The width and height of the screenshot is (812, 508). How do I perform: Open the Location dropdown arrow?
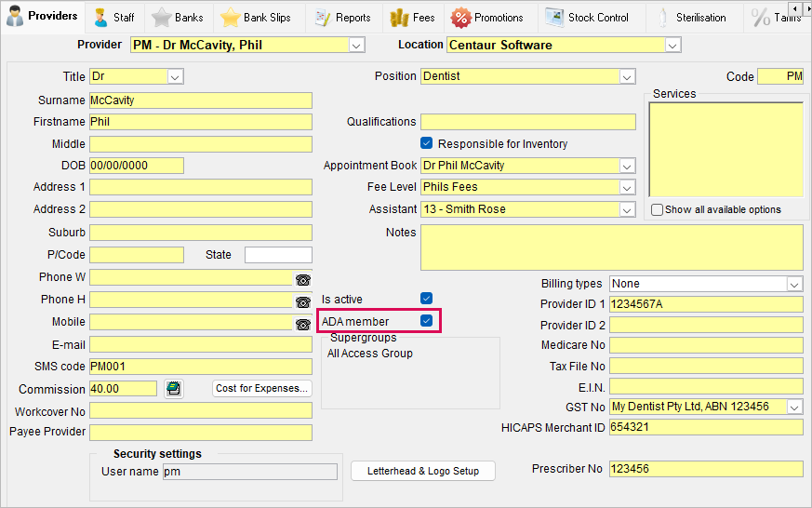(672, 46)
